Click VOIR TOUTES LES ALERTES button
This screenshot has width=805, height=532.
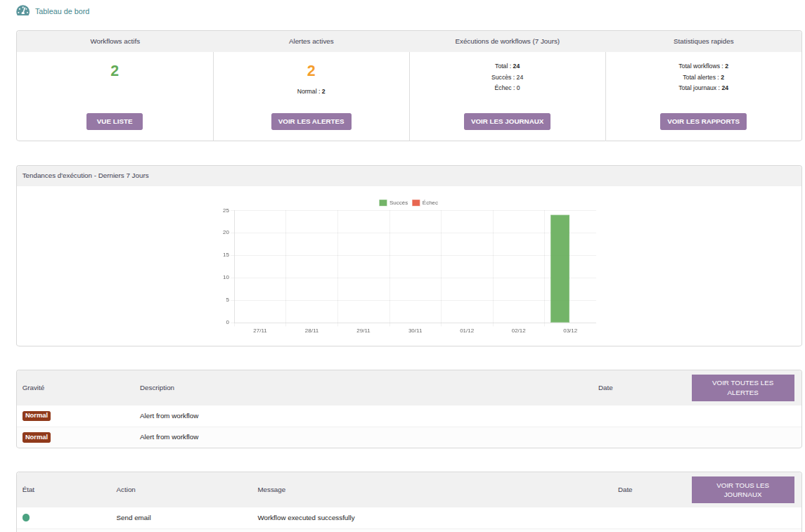[x=742, y=388]
